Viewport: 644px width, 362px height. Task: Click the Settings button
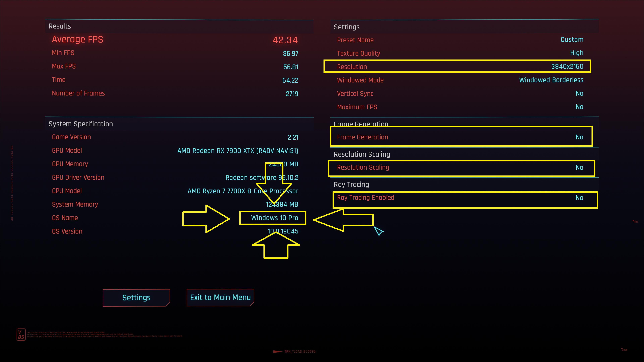point(136,297)
